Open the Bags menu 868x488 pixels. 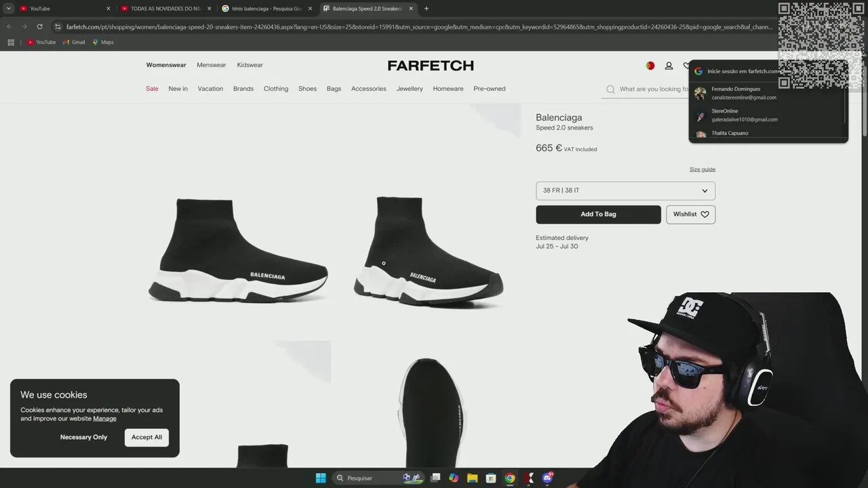point(334,89)
